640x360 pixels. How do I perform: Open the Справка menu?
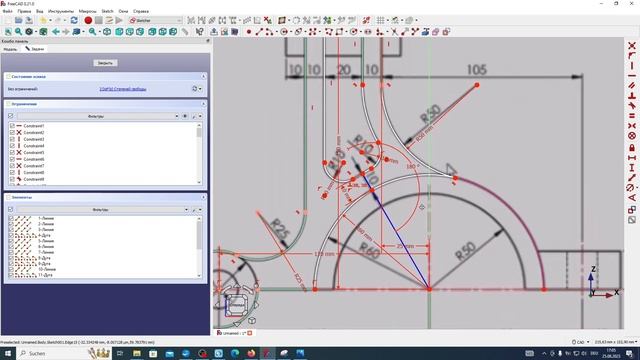[141, 11]
